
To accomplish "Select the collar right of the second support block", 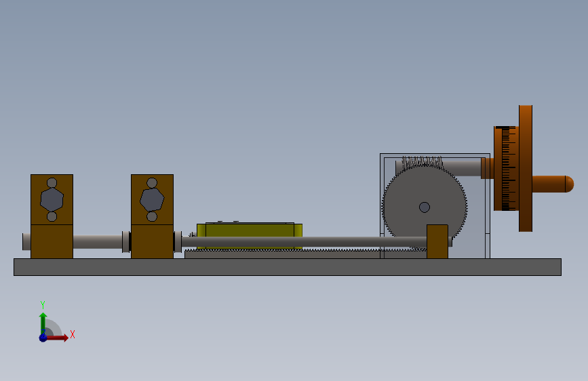I will [178, 242].
